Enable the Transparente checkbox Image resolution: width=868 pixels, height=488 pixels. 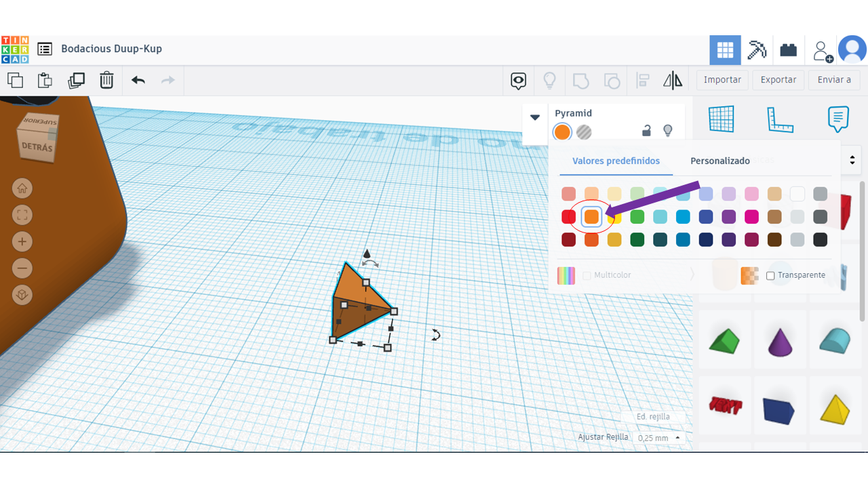pyautogui.click(x=770, y=276)
